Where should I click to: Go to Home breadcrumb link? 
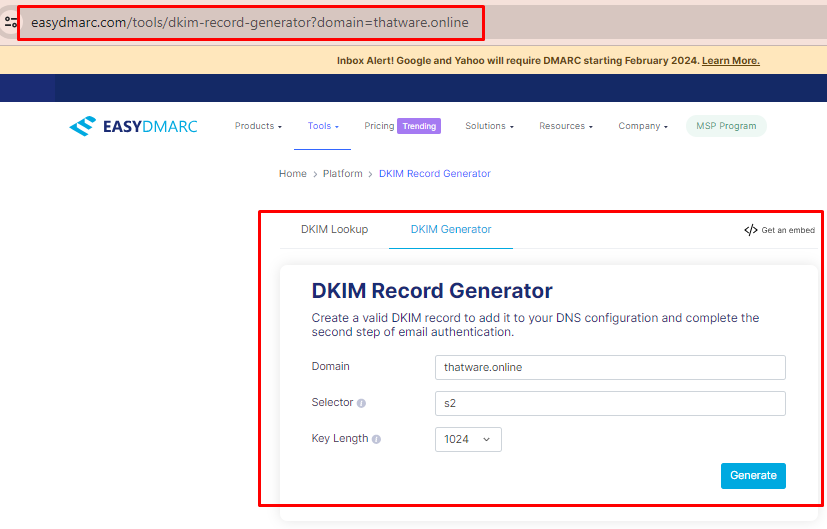tap(293, 174)
